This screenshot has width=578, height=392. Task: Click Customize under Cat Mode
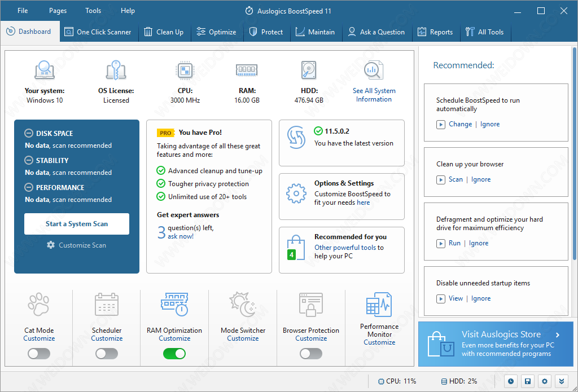39,338
